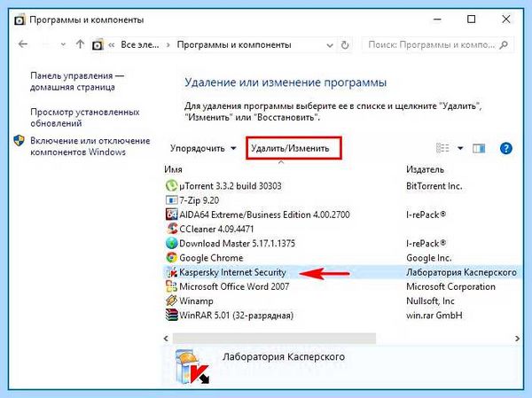Image resolution: width=532 pixels, height=398 pixels.
Task: Click the search magnifier icon
Action: coord(504,45)
